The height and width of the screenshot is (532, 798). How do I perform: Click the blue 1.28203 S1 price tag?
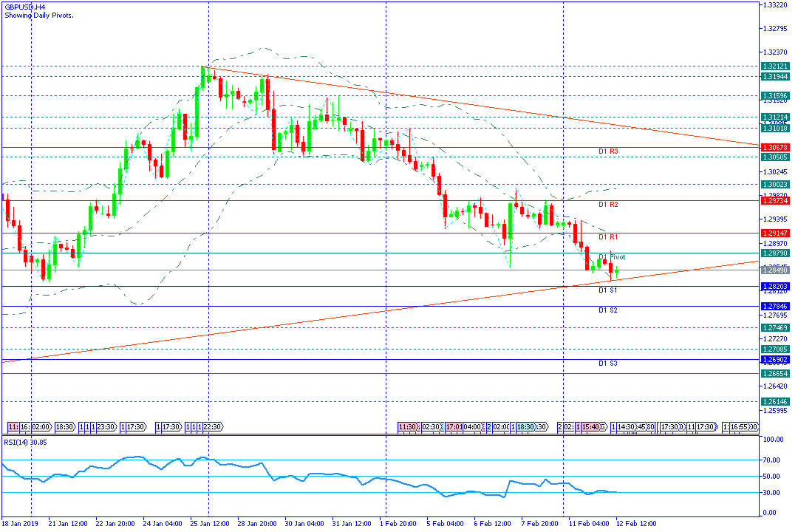(775, 287)
